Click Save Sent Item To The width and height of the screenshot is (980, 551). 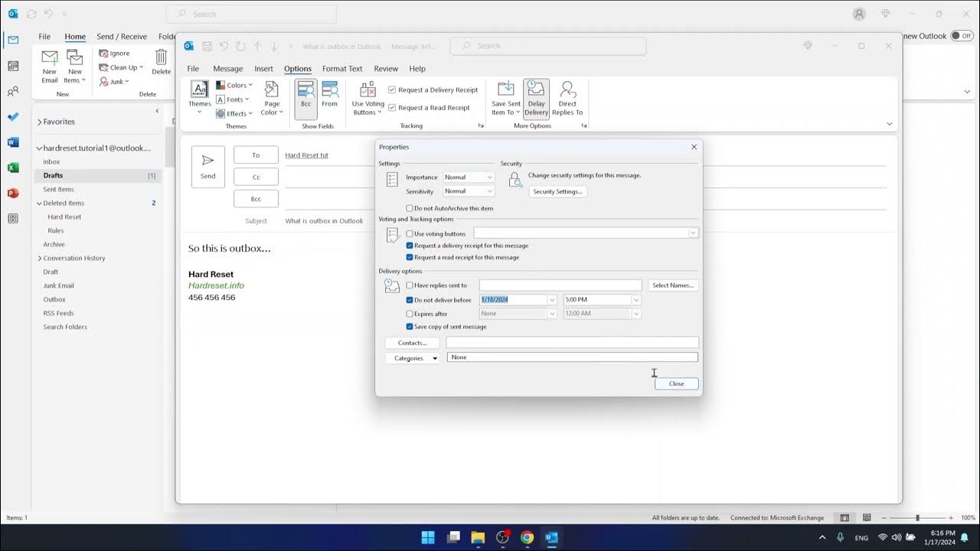coord(505,99)
